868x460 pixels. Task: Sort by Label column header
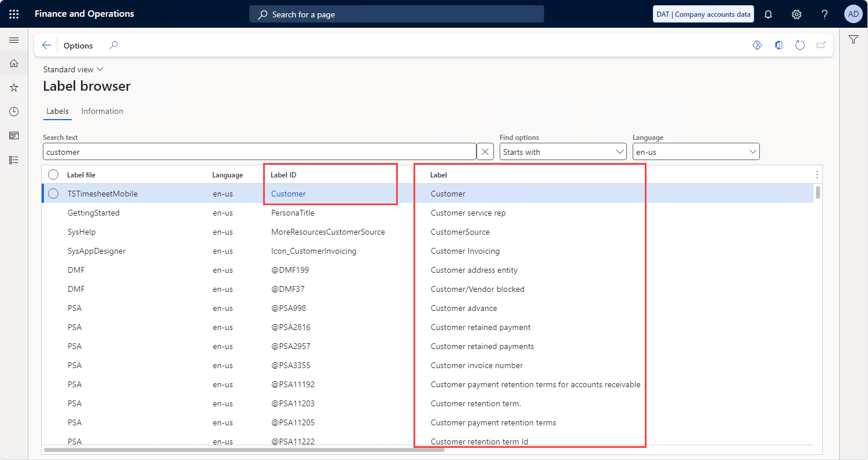pyautogui.click(x=438, y=175)
